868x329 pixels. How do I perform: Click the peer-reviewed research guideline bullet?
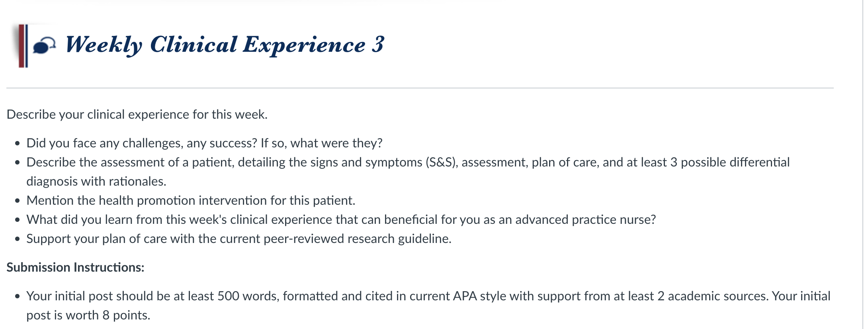239,239
